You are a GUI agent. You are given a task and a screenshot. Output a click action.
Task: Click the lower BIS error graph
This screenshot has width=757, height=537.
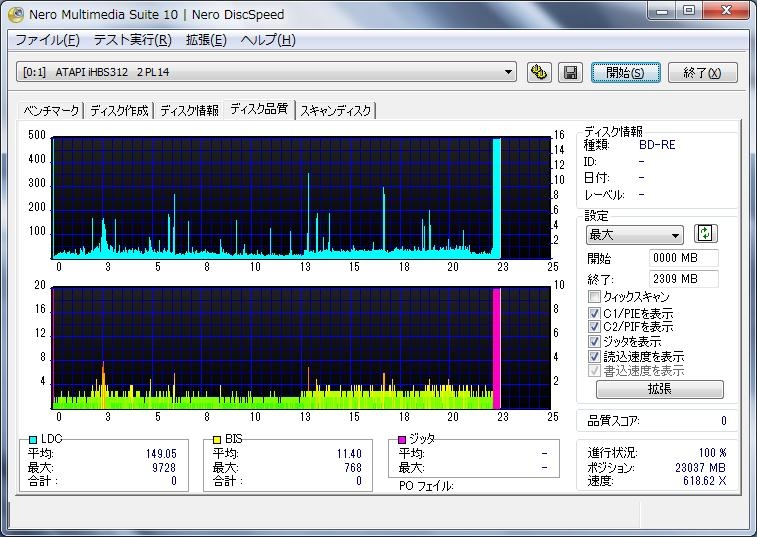[301, 348]
